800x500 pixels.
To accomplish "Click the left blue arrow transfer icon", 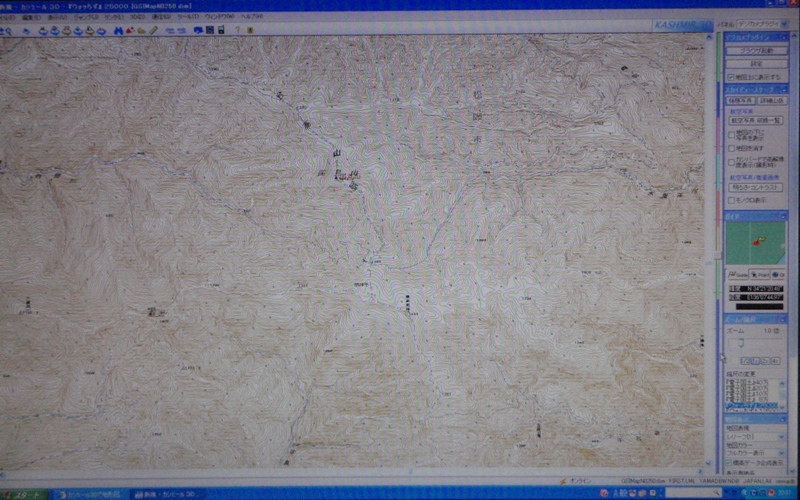I will coord(170,31).
